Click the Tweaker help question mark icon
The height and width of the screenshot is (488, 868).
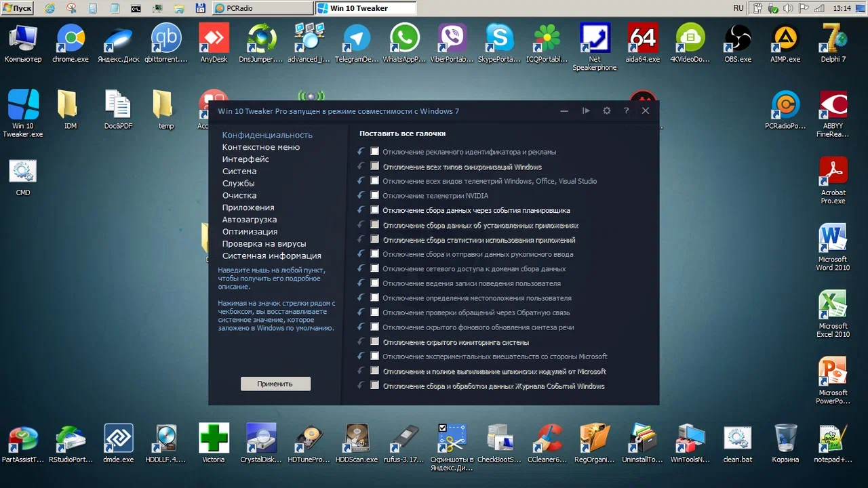coord(626,110)
